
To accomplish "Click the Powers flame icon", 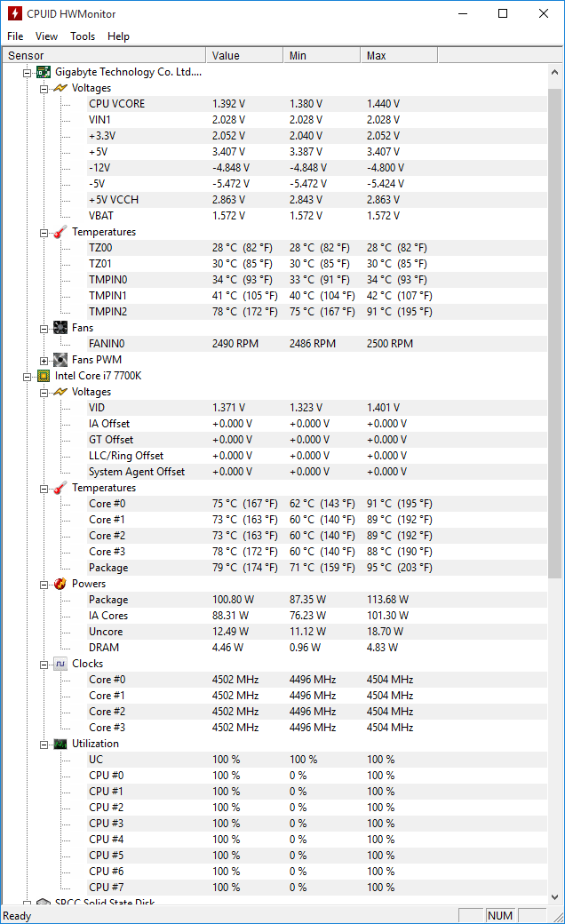I will (x=60, y=584).
